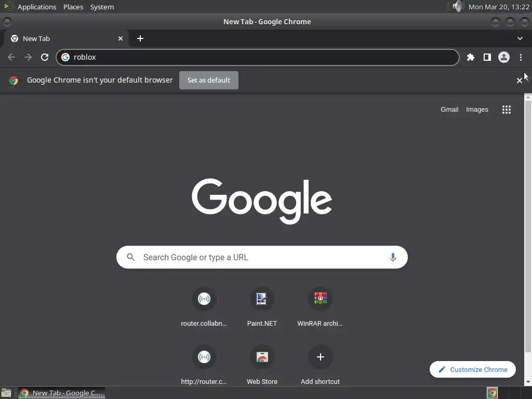Viewport: 532px width, 399px height.
Task: Close the New Tab tab
Action: point(121,38)
